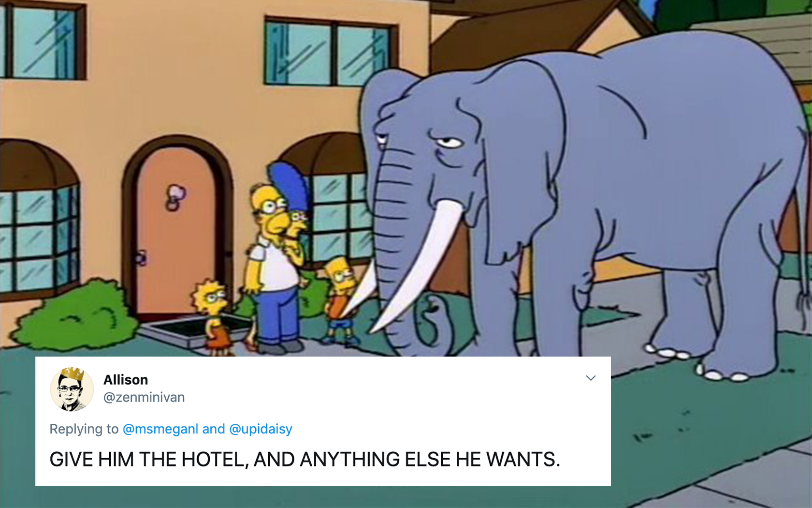
Task: Click the @zenminivan handle
Action: pos(144,397)
